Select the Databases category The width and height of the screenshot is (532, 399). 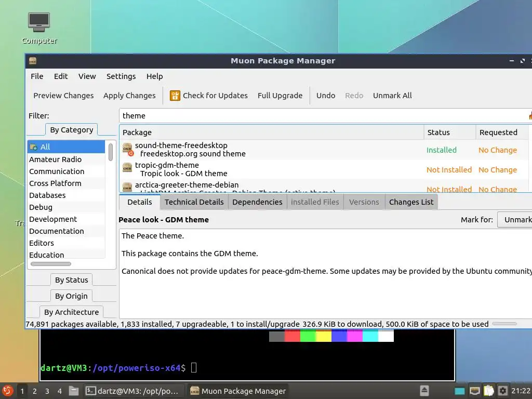pyautogui.click(x=66, y=195)
